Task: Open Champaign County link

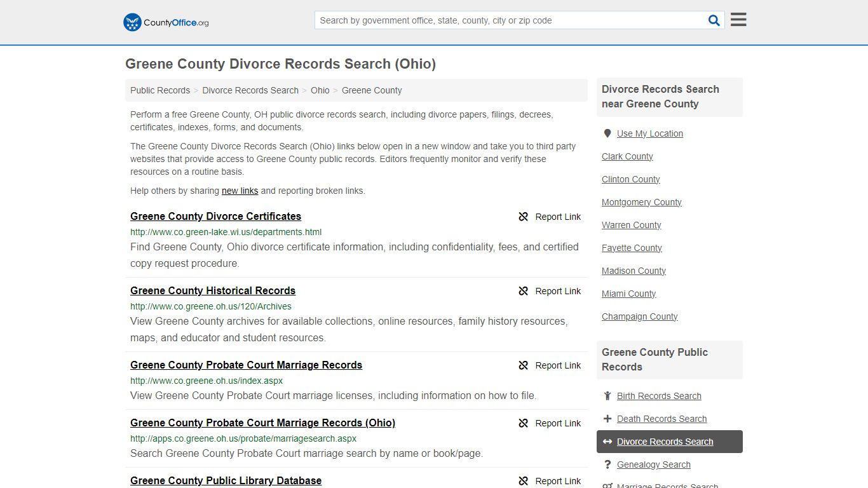Action: click(x=640, y=316)
